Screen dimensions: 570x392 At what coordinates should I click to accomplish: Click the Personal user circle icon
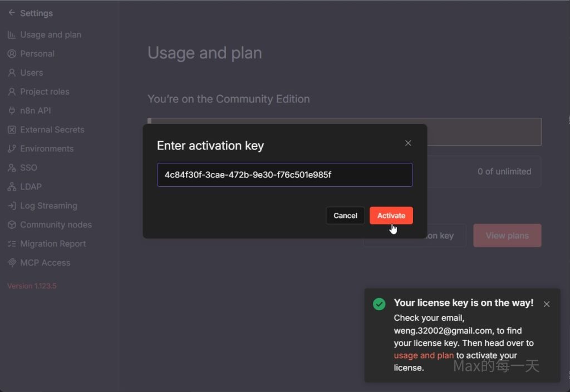click(x=11, y=54)
